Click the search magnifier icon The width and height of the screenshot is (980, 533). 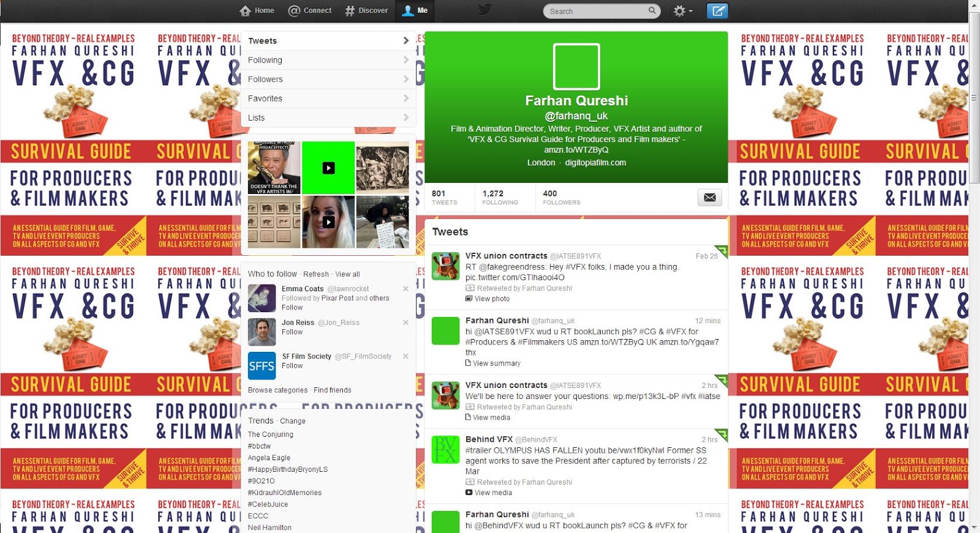click(x=652, y=10)
